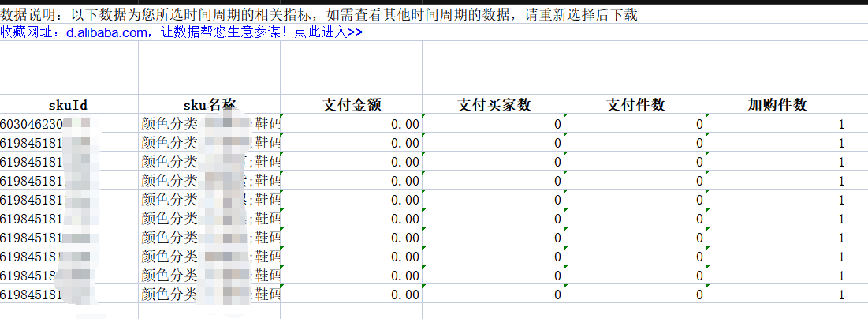Click 支付买家数 value in last data row
Viewport: 868px width, 319px height.
(x=494, y=295)
